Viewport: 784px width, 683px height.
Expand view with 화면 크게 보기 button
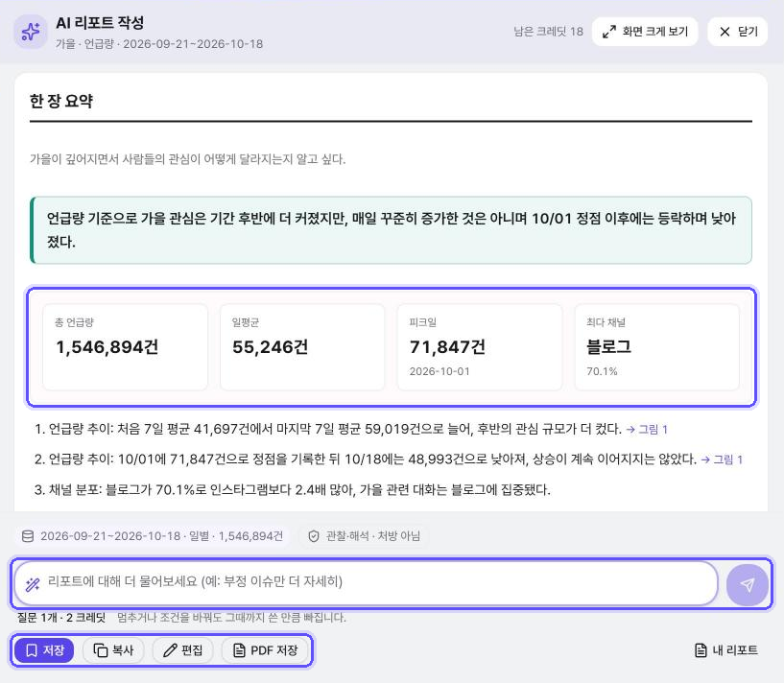pyautogui.click(x=645, y=32)
